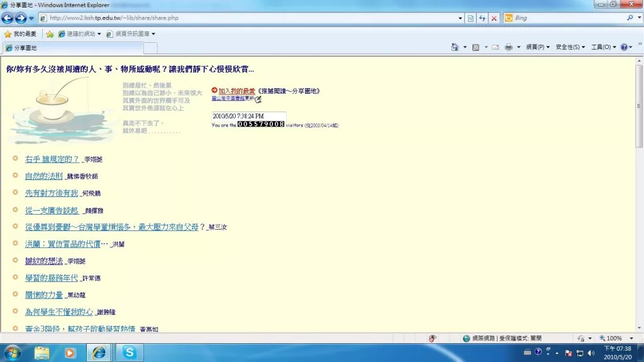
Task: Open Skype from the taskbar
Action: point(130,353)
